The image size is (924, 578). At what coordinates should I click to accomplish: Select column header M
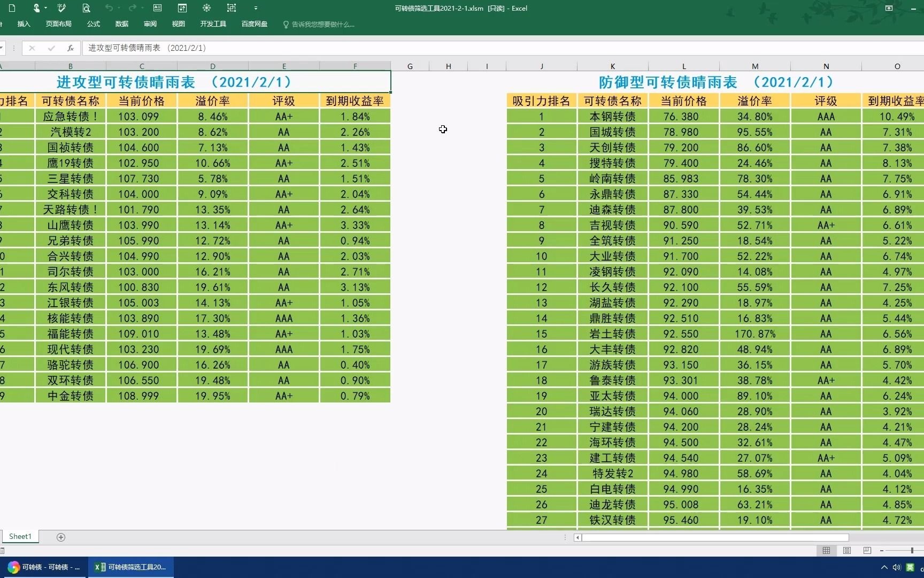tap(755, 66)
